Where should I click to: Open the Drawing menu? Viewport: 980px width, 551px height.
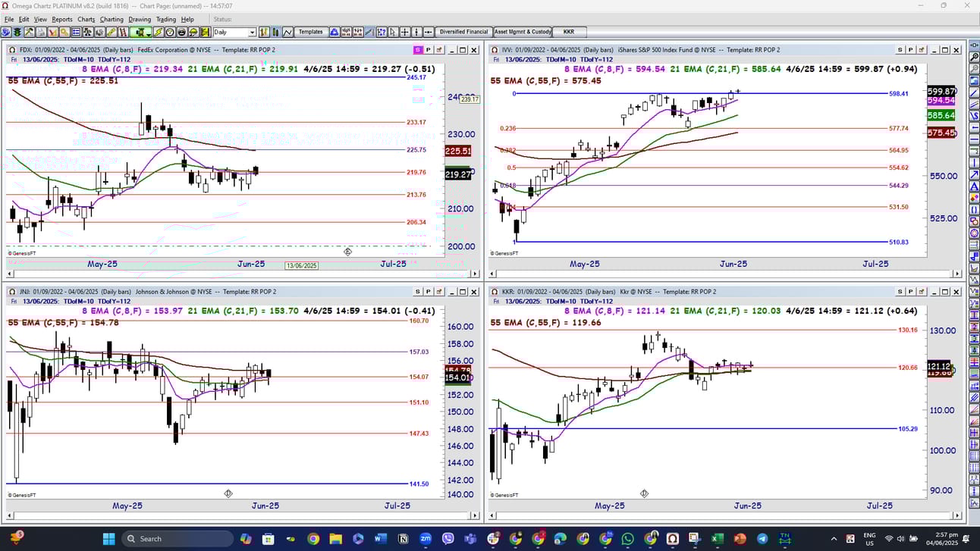140,19
